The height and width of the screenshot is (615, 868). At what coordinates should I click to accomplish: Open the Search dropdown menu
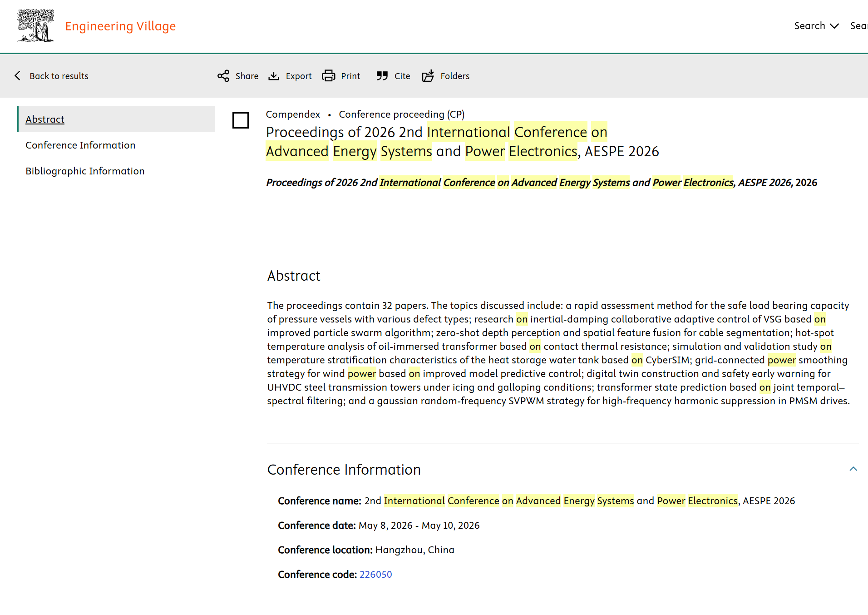(x=816, y=26)
